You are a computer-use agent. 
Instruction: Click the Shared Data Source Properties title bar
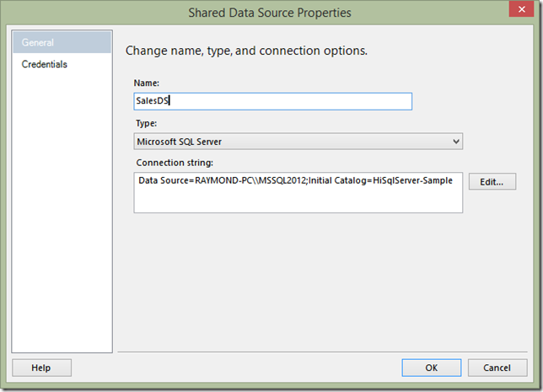point(270,13)
